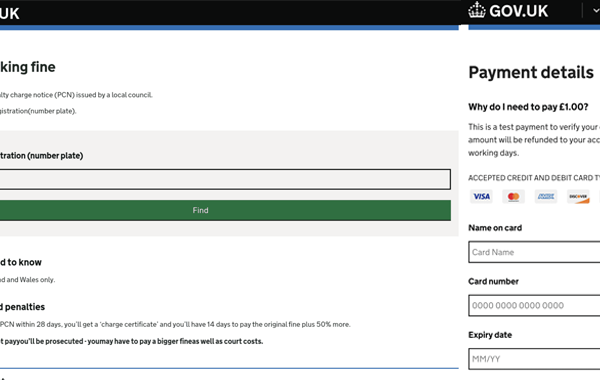Select 'Why do I need to pay £1.00?' text
Viewport: 600px width, 380px height.
point(528,107)
